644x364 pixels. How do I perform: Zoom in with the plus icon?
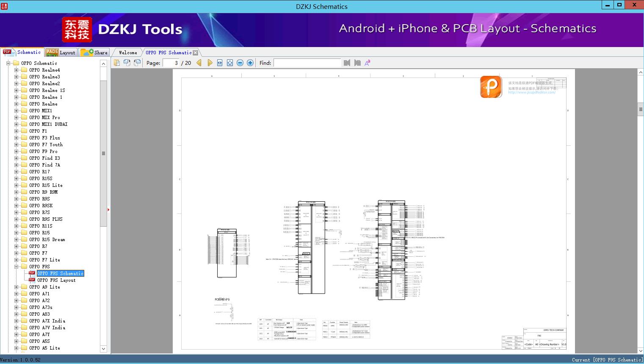[250, 63]
